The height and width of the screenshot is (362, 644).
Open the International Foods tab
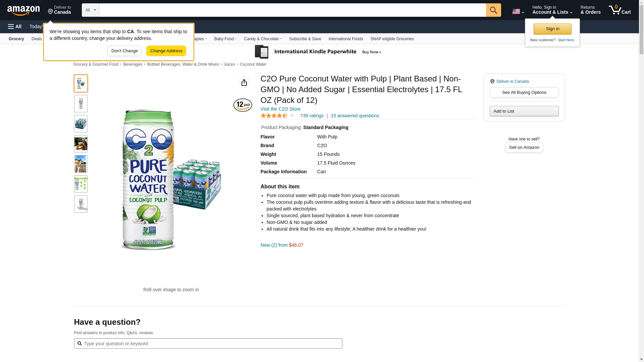[345, 39]
